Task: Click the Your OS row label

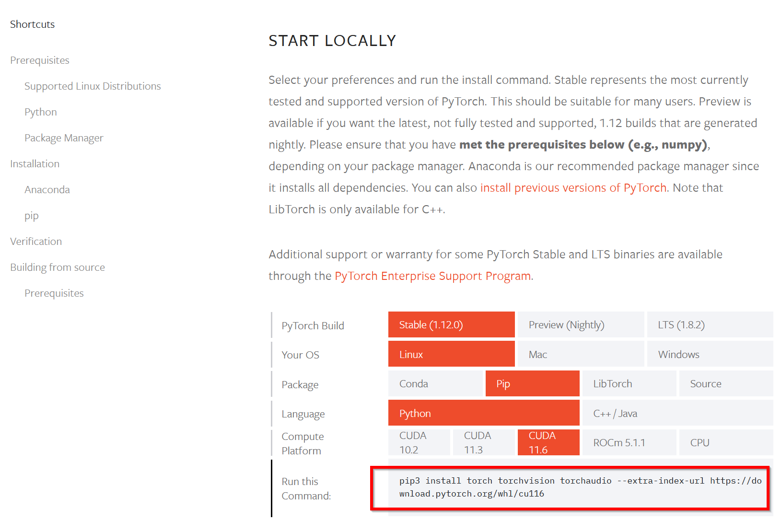Action: 300,355
